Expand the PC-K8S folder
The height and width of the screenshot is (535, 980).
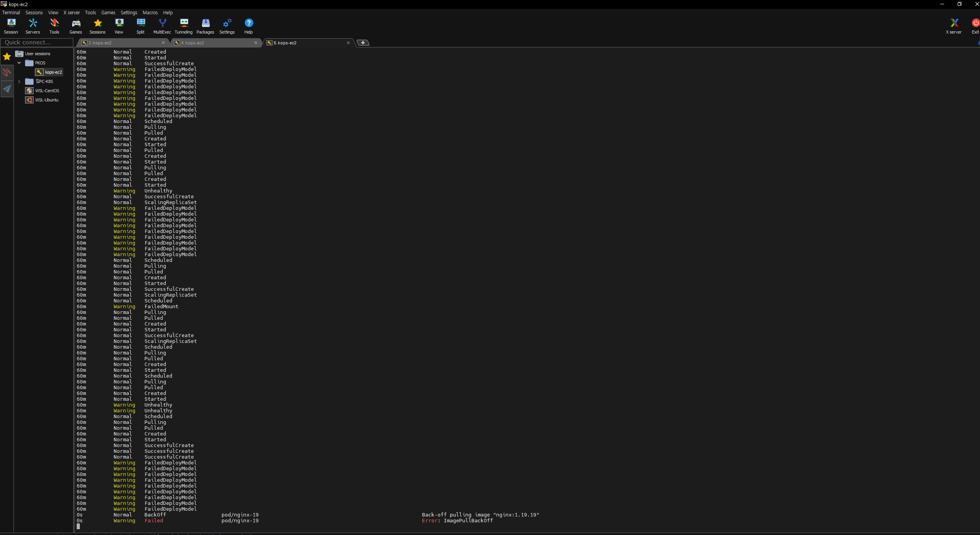pyautogui.click(x=19, y=81)
